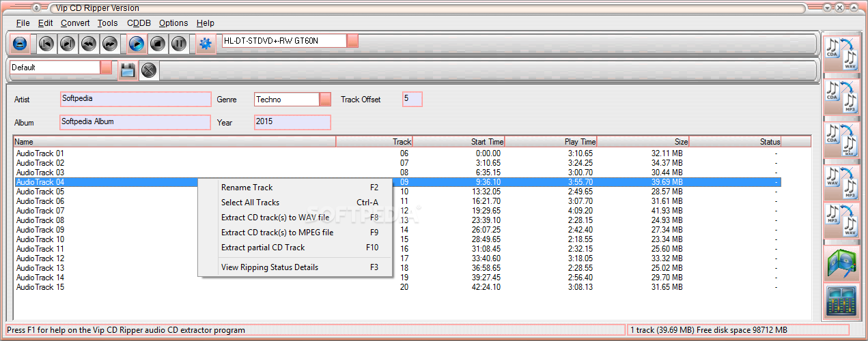Open the Tools menu

(x=107, y=23)
